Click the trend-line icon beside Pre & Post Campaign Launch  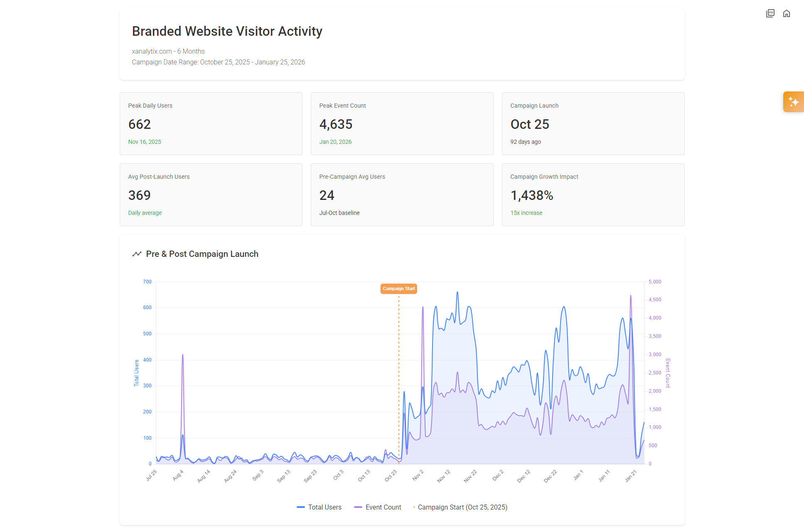(x=137, y=254)
